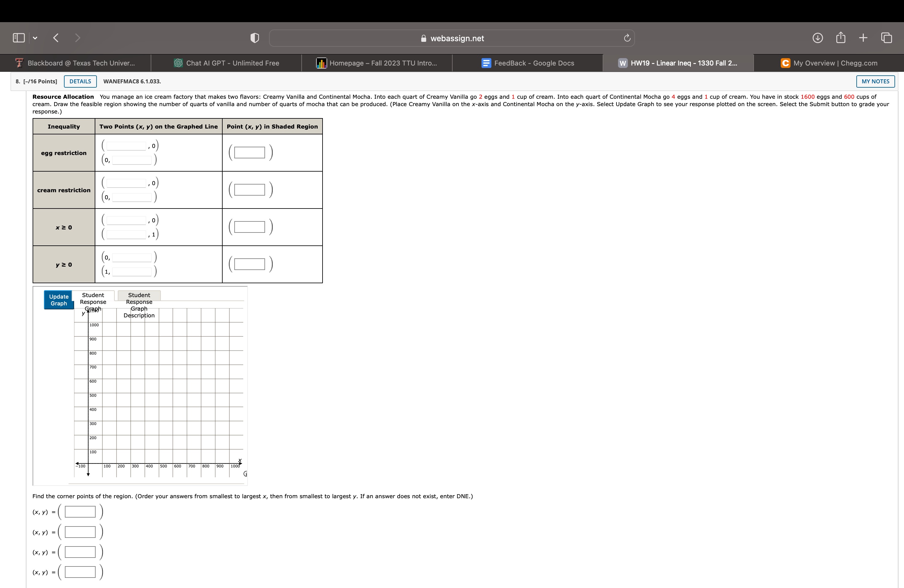Click the first corner point input box
Viewport: 904px width, 588px height.
click(80, 512)
